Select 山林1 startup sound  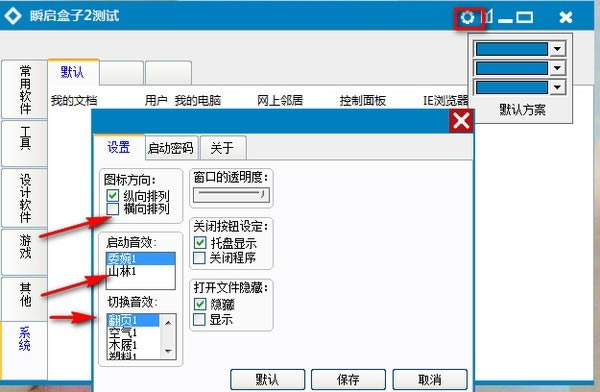point(140,271)
